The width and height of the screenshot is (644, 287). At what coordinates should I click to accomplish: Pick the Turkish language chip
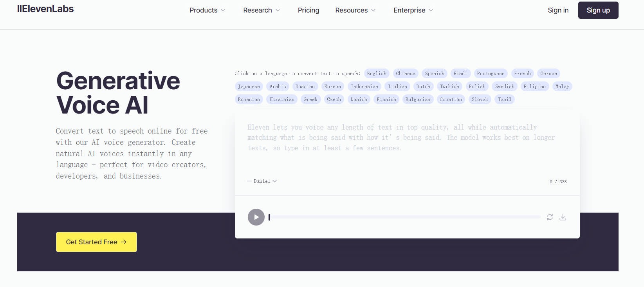coord(449,87)
